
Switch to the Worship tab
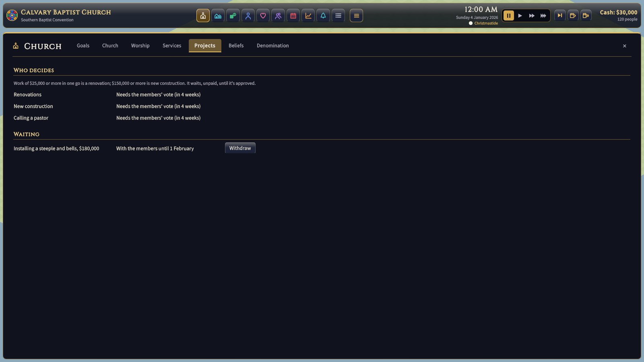140,45
